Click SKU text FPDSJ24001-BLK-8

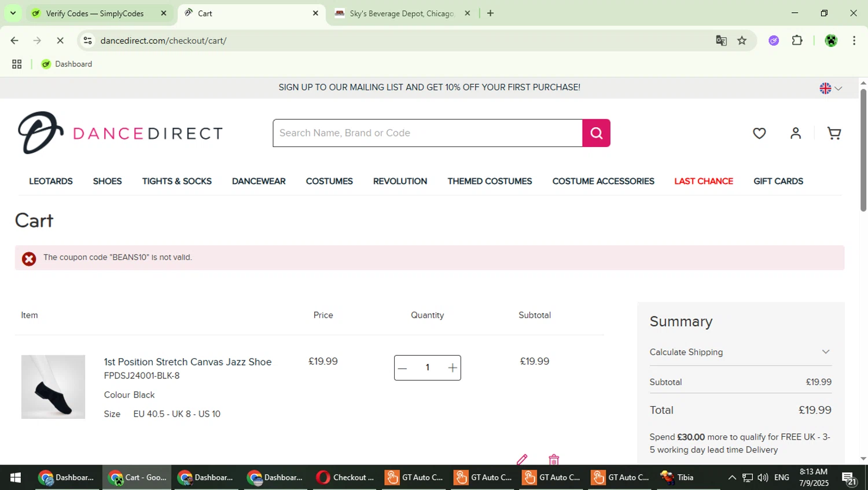click(x=142, y=376)
